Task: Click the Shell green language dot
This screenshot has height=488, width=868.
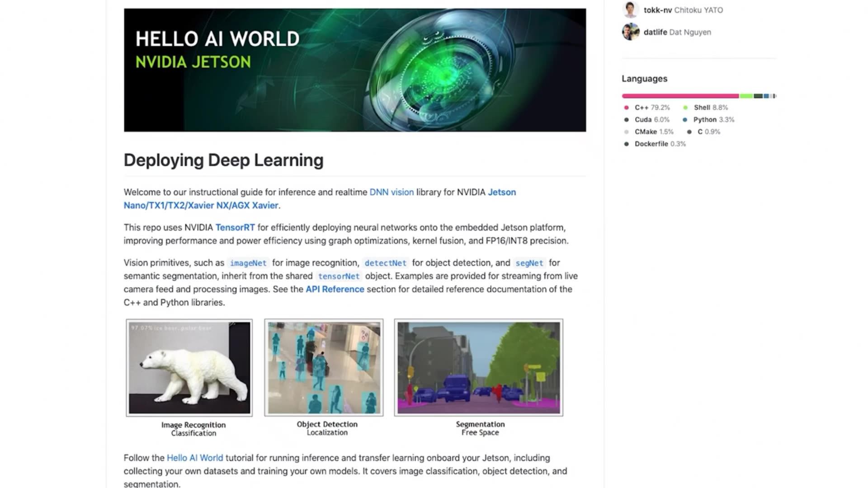Action: pyautogui.click(x=685, y=108)
